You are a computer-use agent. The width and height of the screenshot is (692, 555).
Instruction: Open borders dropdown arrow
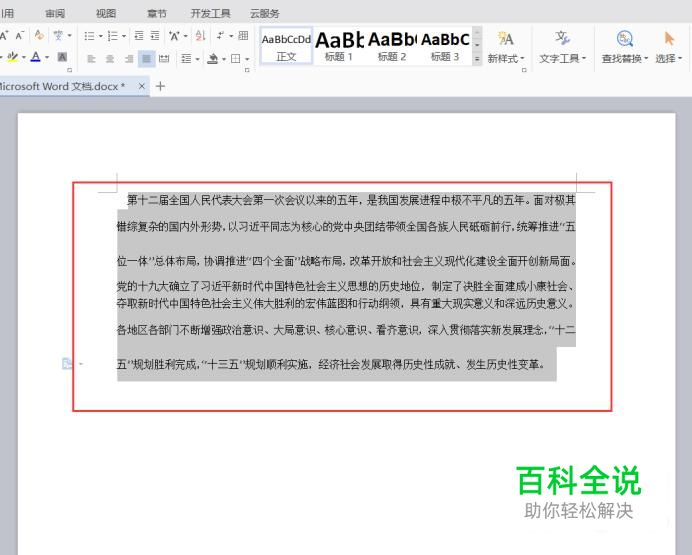pos(247,59)
